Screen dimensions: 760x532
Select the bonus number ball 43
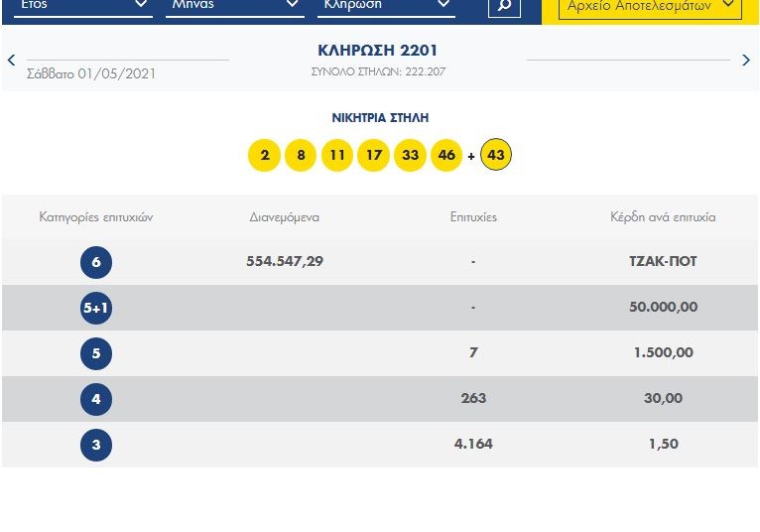click(x=496, y=156)
